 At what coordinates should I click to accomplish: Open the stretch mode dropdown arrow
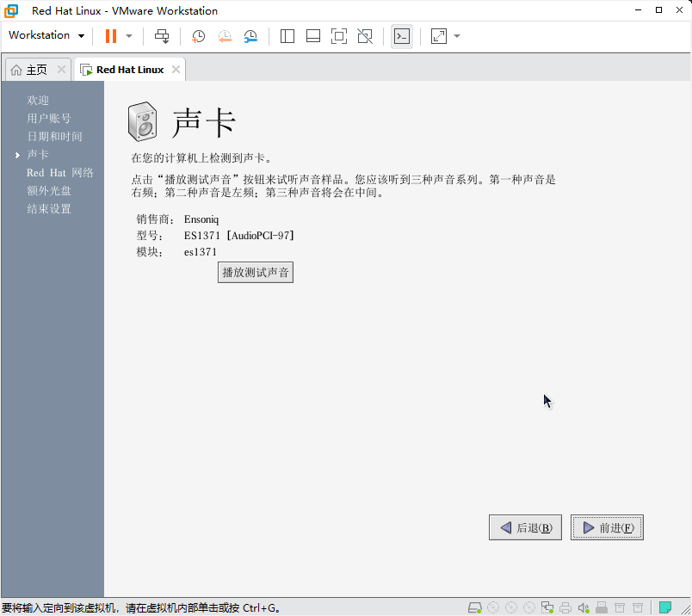454,36
